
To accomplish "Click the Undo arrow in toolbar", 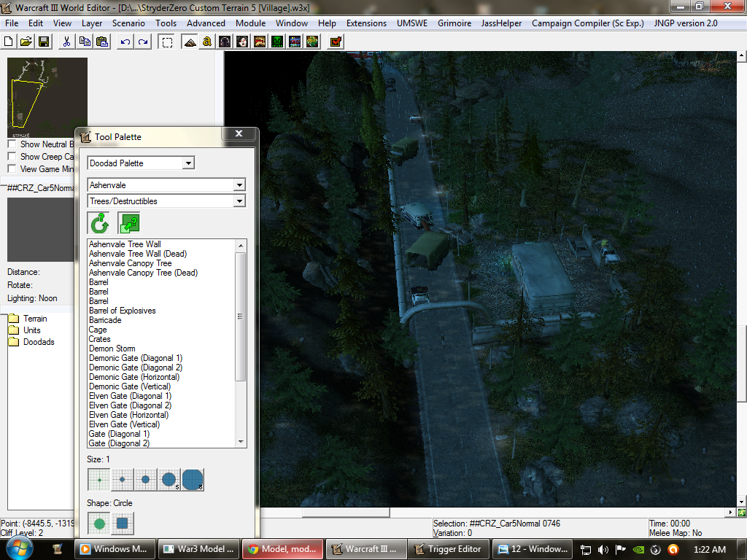I will 125,42.
